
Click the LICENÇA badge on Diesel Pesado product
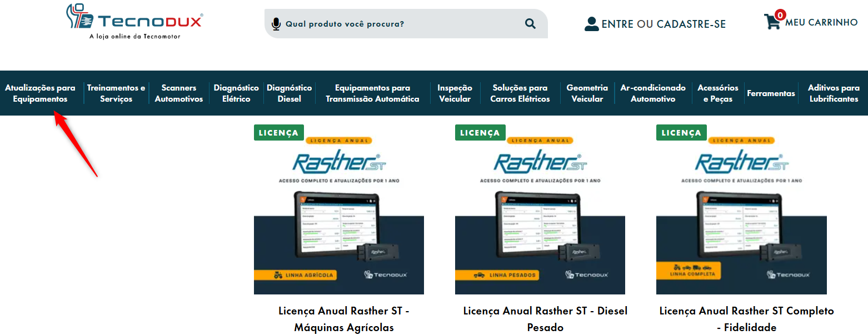(480, 133)
